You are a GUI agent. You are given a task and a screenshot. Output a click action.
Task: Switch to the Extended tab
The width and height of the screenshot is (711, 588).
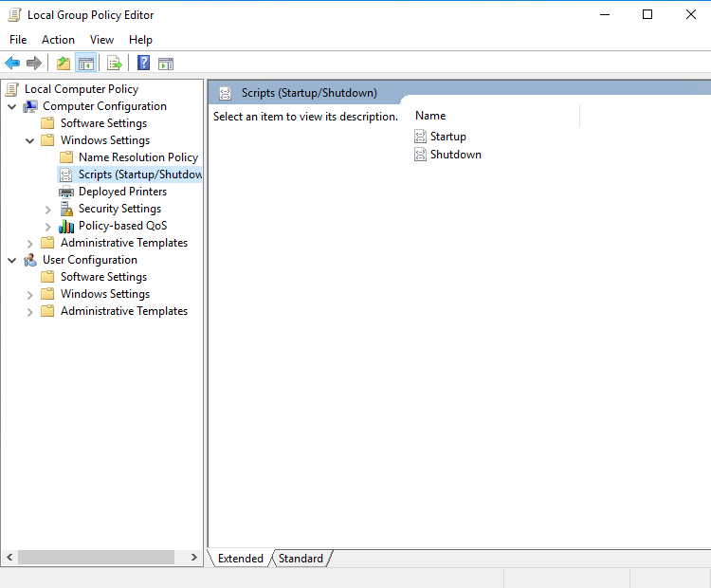241,559
